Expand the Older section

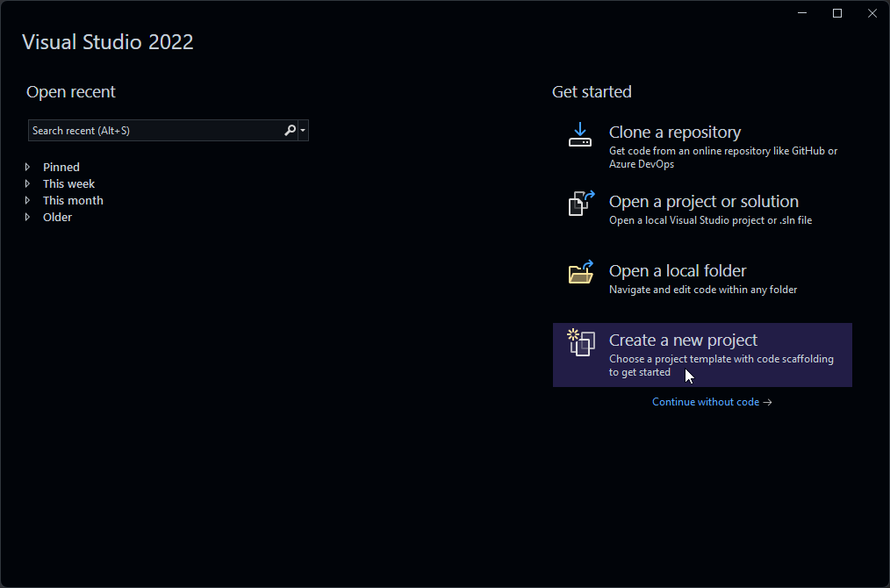[28, 217]
